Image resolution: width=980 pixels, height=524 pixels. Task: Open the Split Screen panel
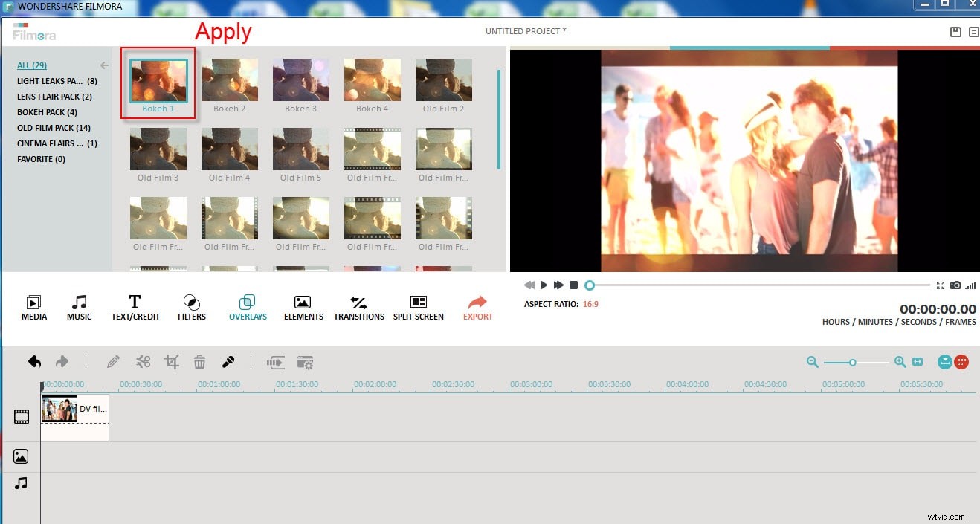coord(418,305)
